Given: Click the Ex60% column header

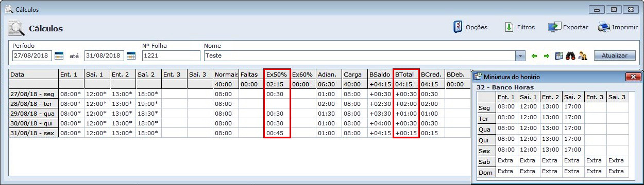Looking at the screenshot, I should (x=303, y=75).
